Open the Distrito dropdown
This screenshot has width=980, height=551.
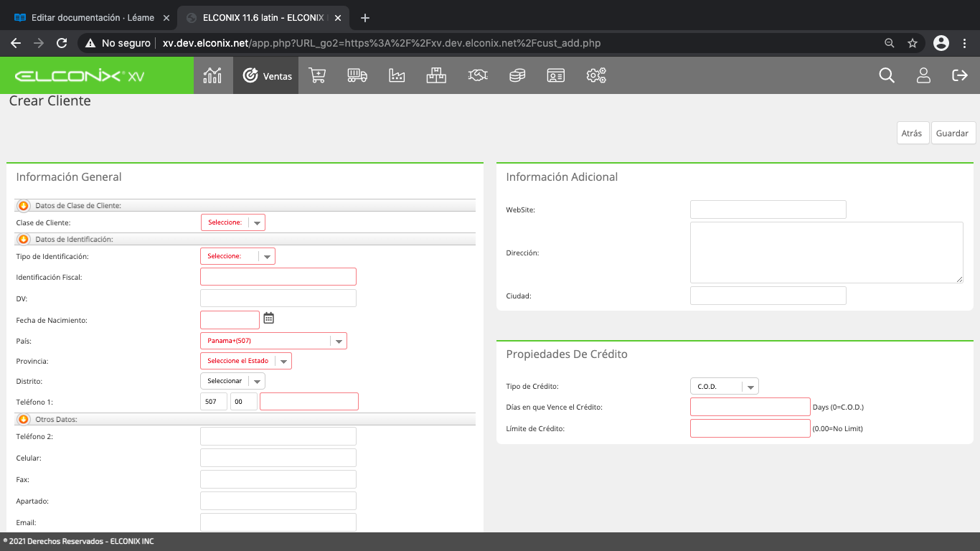point(232,381)
